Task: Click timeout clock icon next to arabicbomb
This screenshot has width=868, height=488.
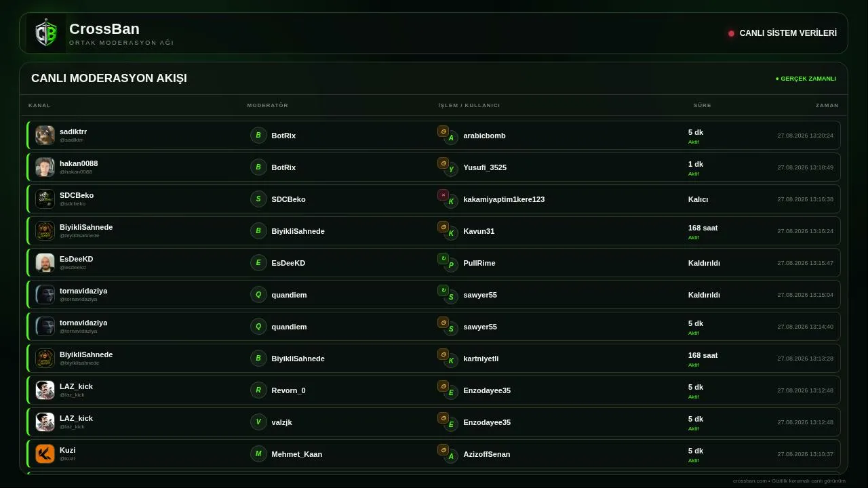Action: (443, 131)
